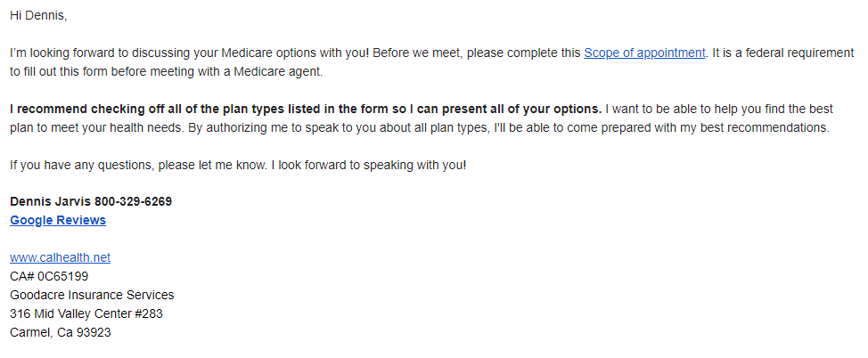Click "plan to meet your health needs" text
Viewport: 868px width, 358px height.
coord(97,128)
